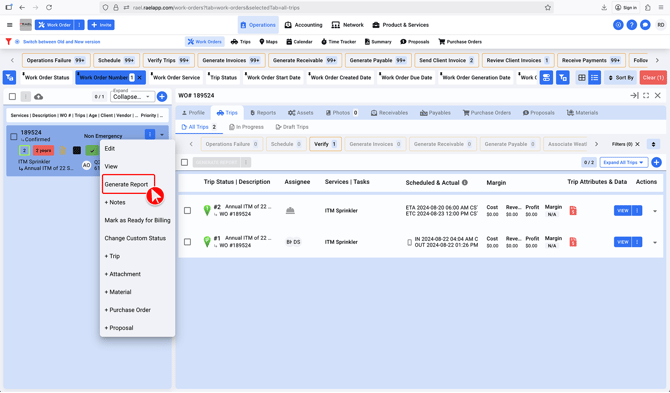Check the trip #1 row checkbox
The image size is (670, 393).
coord(187,242)
